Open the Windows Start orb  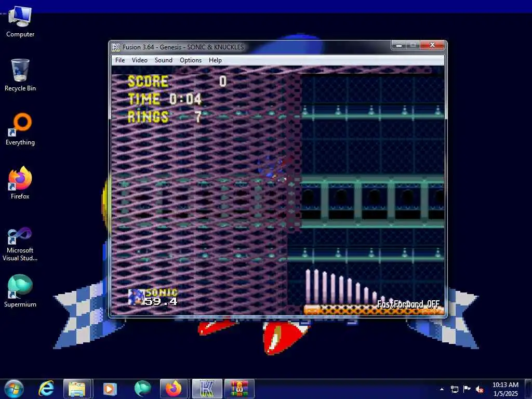(x=14, y=389)
